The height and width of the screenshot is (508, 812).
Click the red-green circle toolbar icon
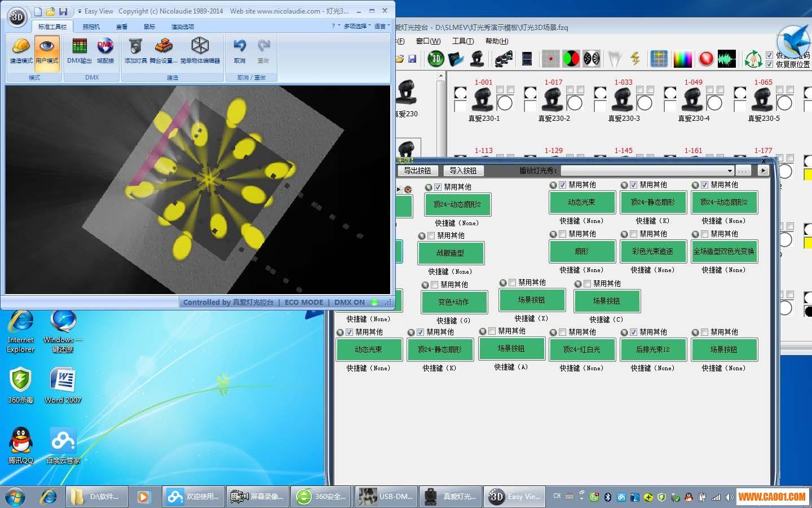(x=571, y=58)
